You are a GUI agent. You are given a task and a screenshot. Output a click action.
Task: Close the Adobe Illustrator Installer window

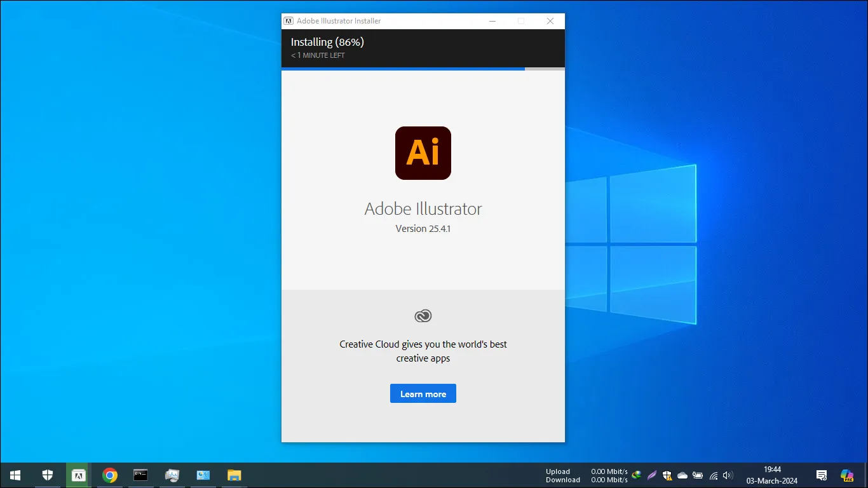point(550,21)
